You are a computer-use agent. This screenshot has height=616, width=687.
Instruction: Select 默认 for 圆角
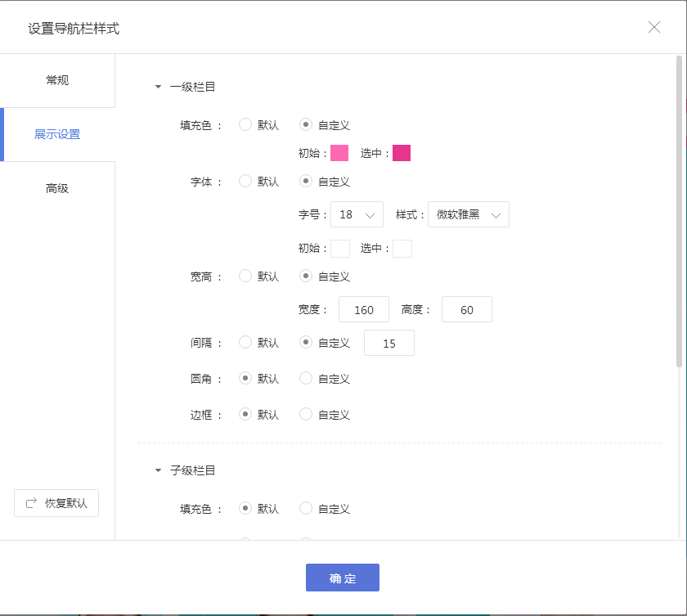[x=245, y=378]
